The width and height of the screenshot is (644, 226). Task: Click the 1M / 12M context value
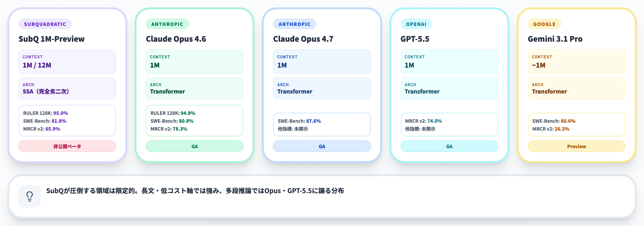click(x=37, y=65)
